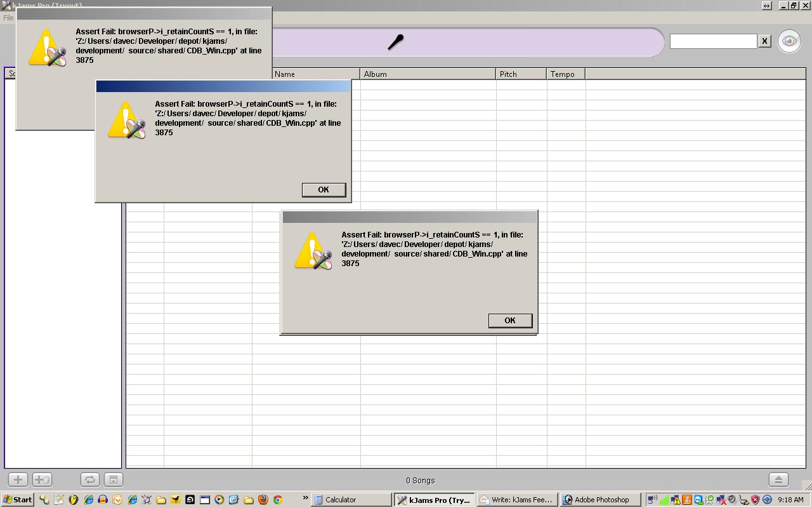The width and height of the screenshot is (812, 508).
Task: Click the add-with-list button in bottom toolbar
Action: pyautogui.click(x=42, y=480)
